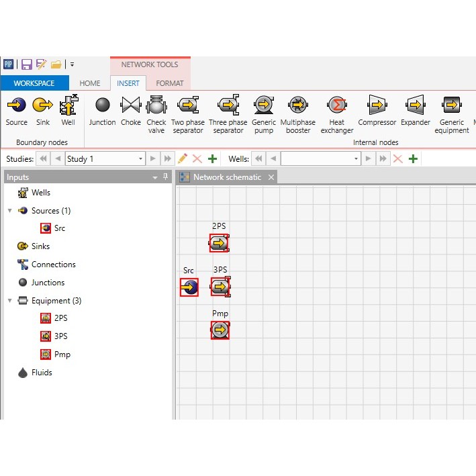Open the FORMAT ribbon tab
This screenshot has height=476, width=476.
(170, 83)
